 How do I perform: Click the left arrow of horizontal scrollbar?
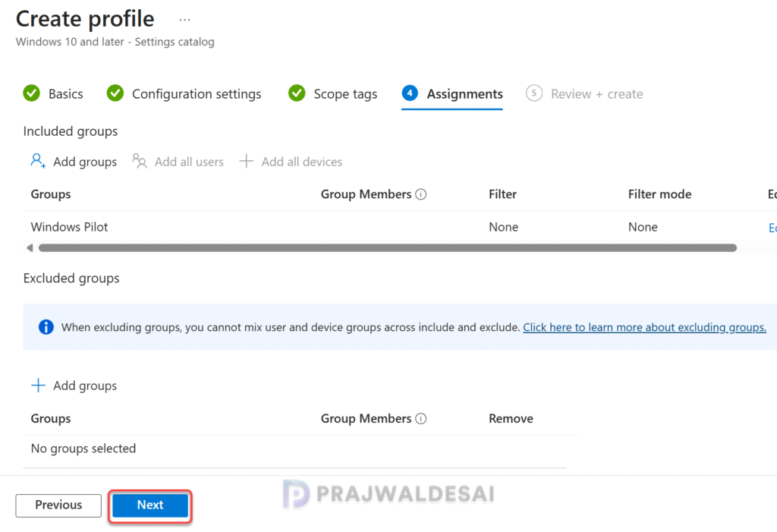point(30,248)
